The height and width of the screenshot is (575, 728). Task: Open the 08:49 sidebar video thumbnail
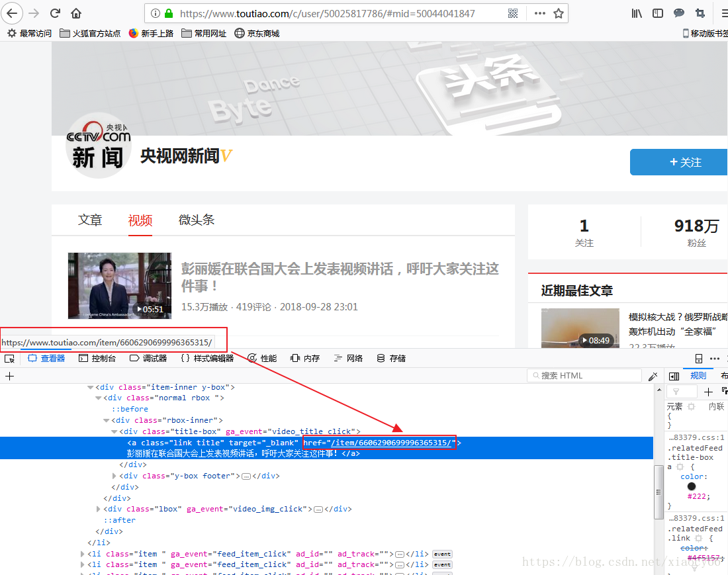[x=580, y=328]
